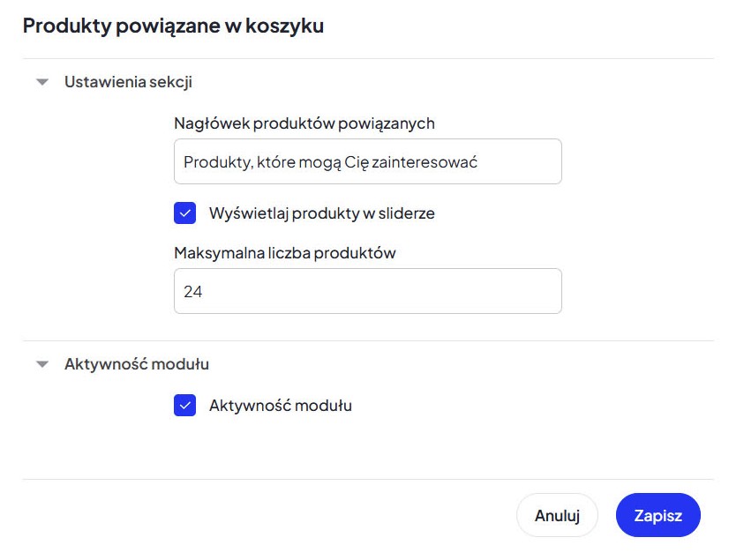Click the white checkmark beside module activity
The height and width of the screenshot is (560, 729).
tap(184, 407)
